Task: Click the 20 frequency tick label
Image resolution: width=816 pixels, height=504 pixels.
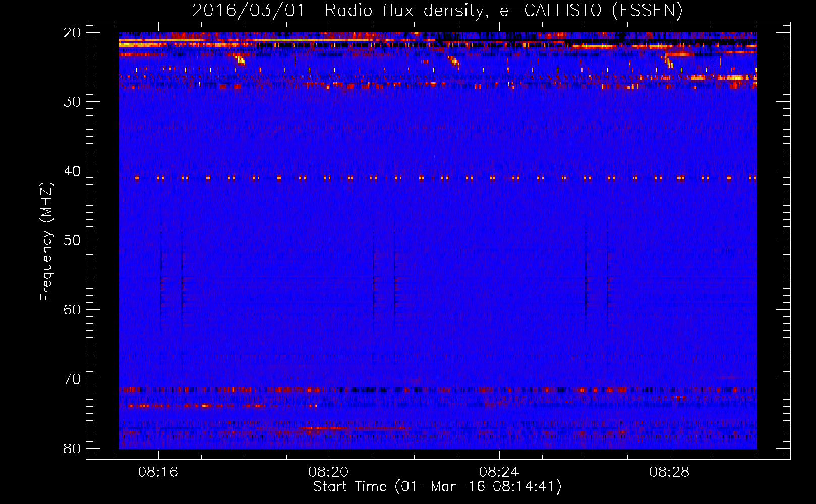Action: click(73, 33)
